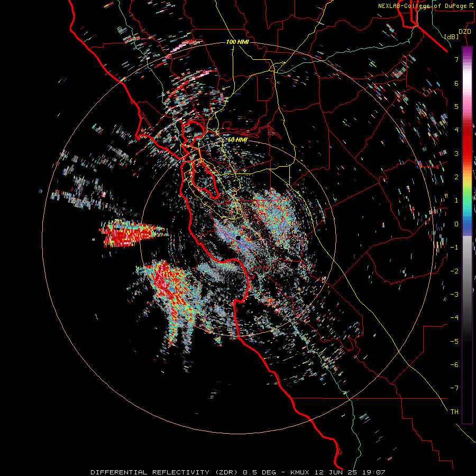Click the DZD product label above color bar
The height and width of the screenshot is (476, 476).
(464, 32)
